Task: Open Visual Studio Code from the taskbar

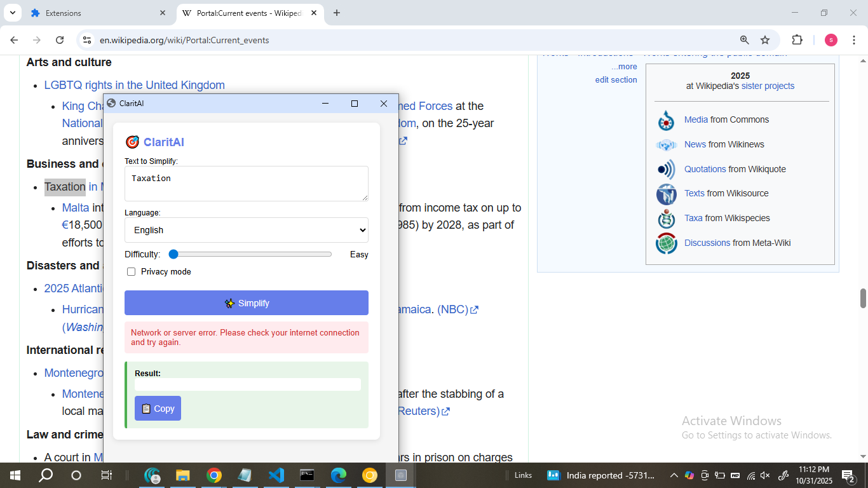Action: point(276,475)
